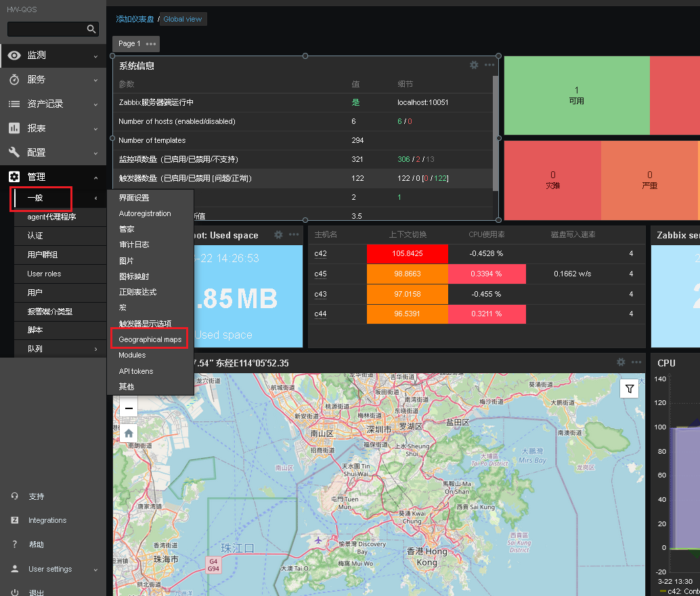Expand the 监测 menu section

click(x=53, y=56)
